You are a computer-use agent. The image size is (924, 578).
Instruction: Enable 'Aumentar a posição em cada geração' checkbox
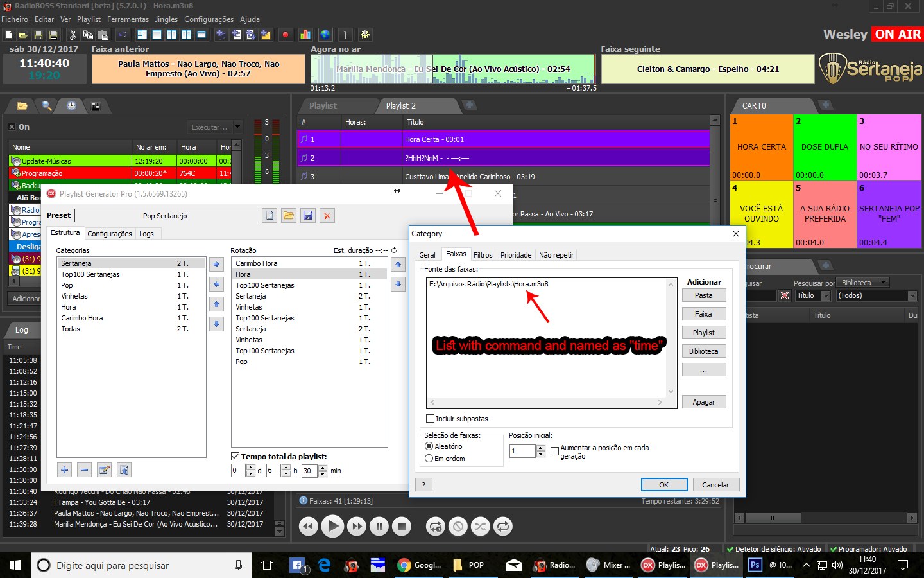click(x=554, y=451)
